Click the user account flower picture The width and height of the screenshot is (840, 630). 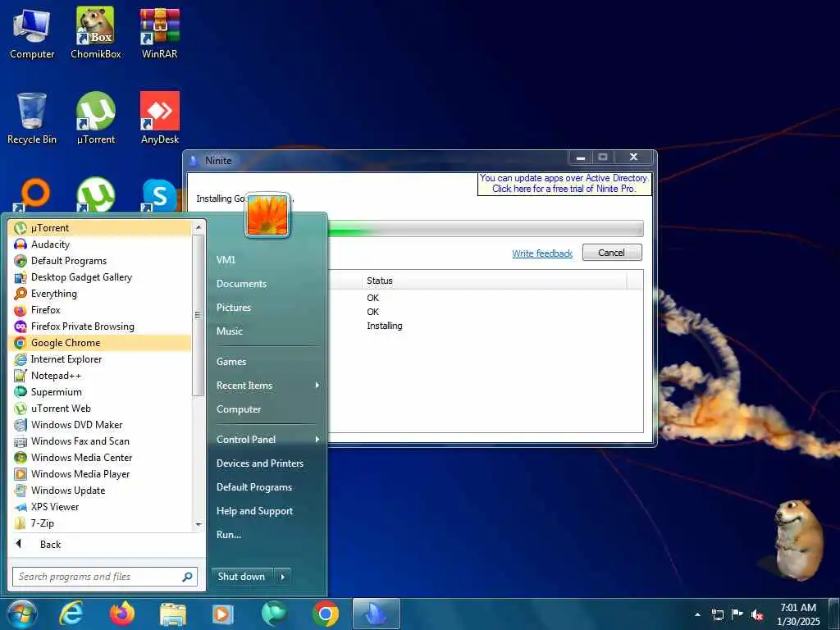(x=267, y=215)
